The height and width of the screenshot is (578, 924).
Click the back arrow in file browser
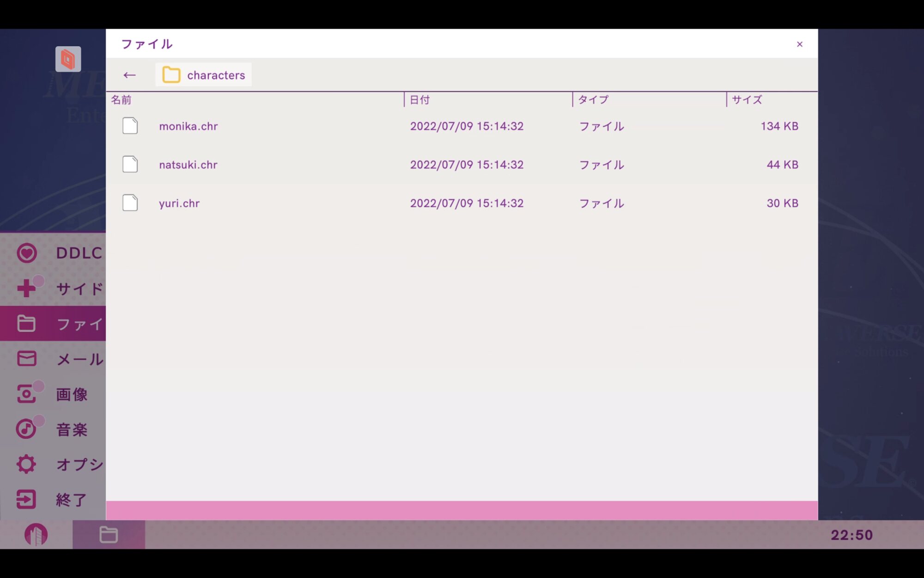[129, 75]
